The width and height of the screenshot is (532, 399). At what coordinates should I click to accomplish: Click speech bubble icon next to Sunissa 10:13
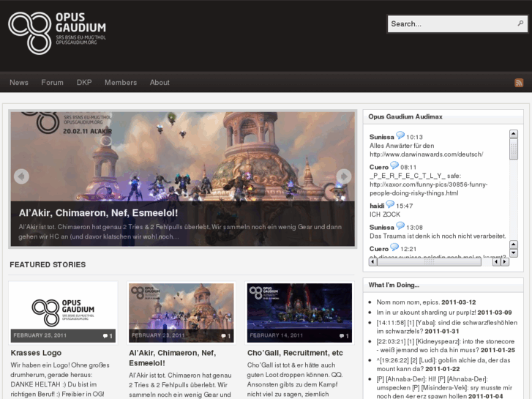[x=400, y=135]
